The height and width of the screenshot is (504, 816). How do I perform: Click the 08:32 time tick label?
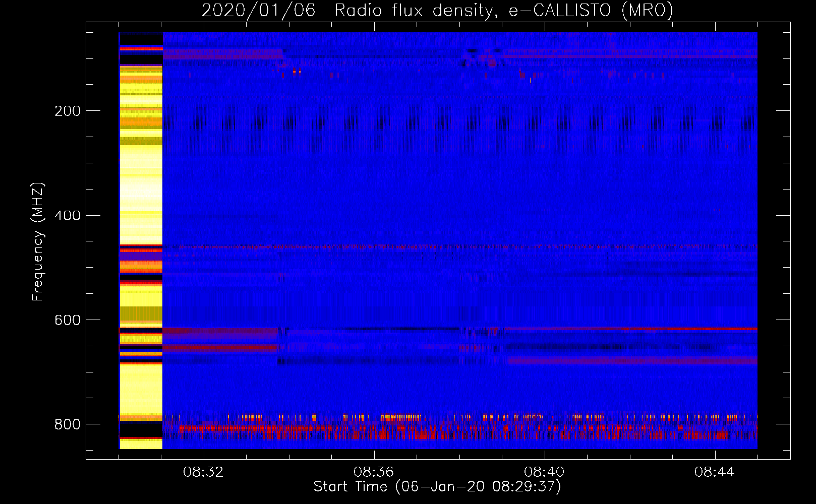point(203,472)
